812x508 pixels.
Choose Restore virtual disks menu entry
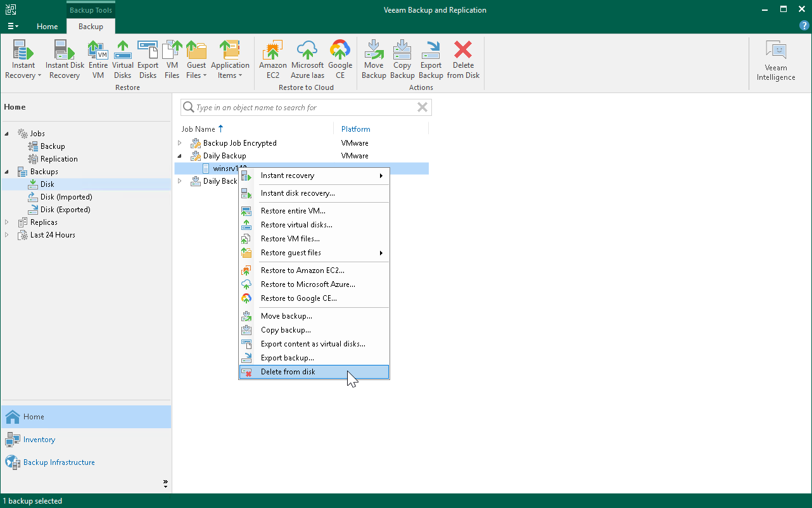click(314, 225)
